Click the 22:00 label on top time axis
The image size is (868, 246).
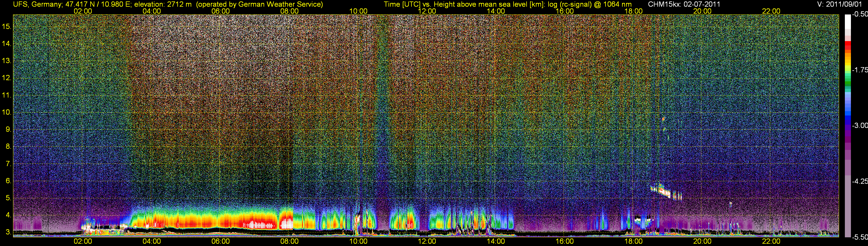[x=771, y=11]
